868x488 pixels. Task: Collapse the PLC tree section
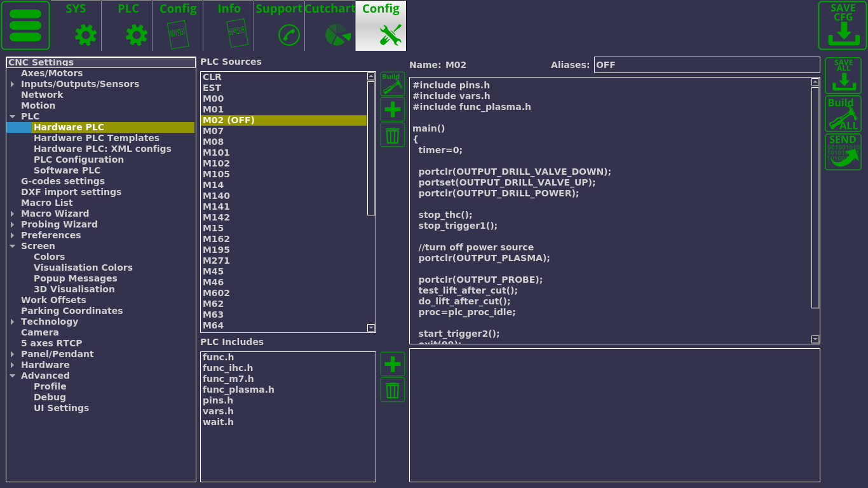pyautogui.click(x=12, y=116)
